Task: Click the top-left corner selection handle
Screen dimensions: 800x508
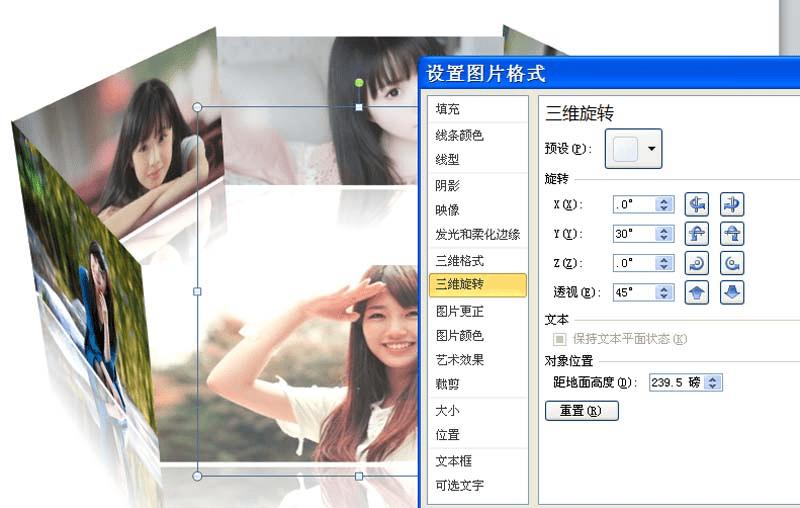Action: (197, 107)
